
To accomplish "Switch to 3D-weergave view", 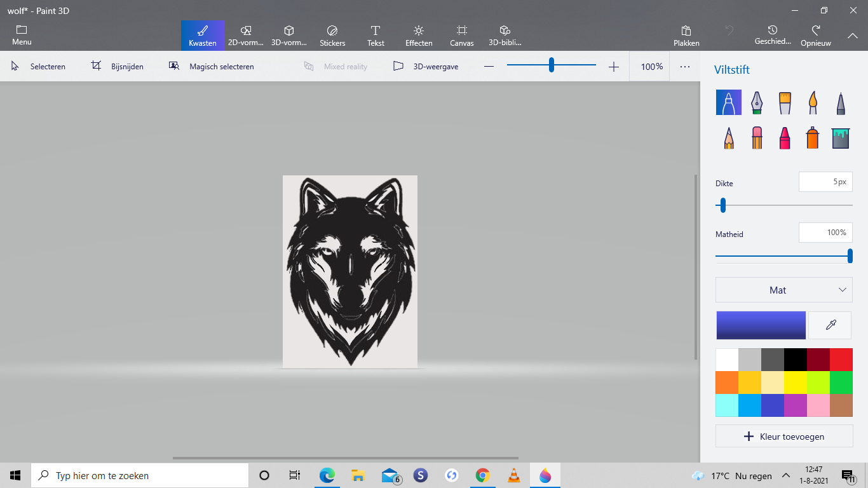I will click(425, 66).
